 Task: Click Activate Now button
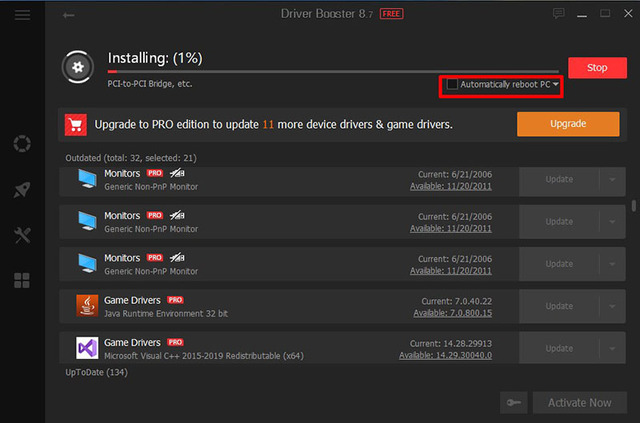tap(580, 403)
